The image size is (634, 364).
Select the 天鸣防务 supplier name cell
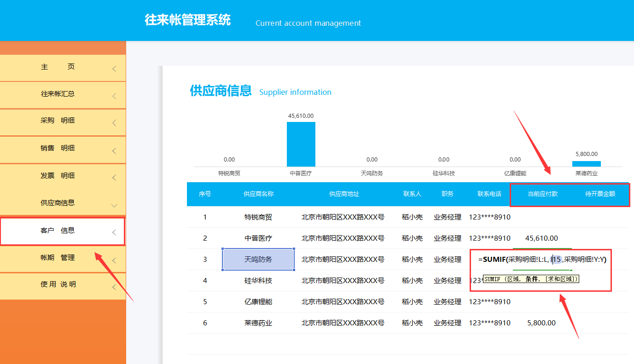[x=258, y=259]
